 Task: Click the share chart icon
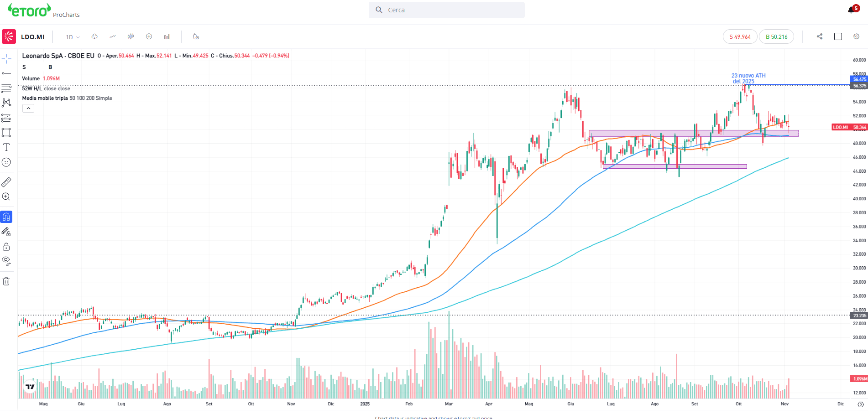click(820, 36)
